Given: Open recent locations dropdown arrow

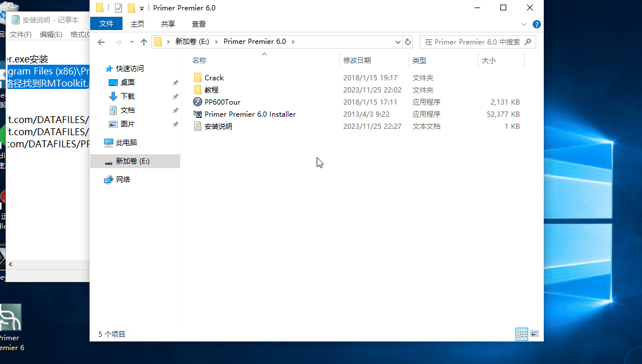Looking at the screenshot, I should (x=131, y=42).
